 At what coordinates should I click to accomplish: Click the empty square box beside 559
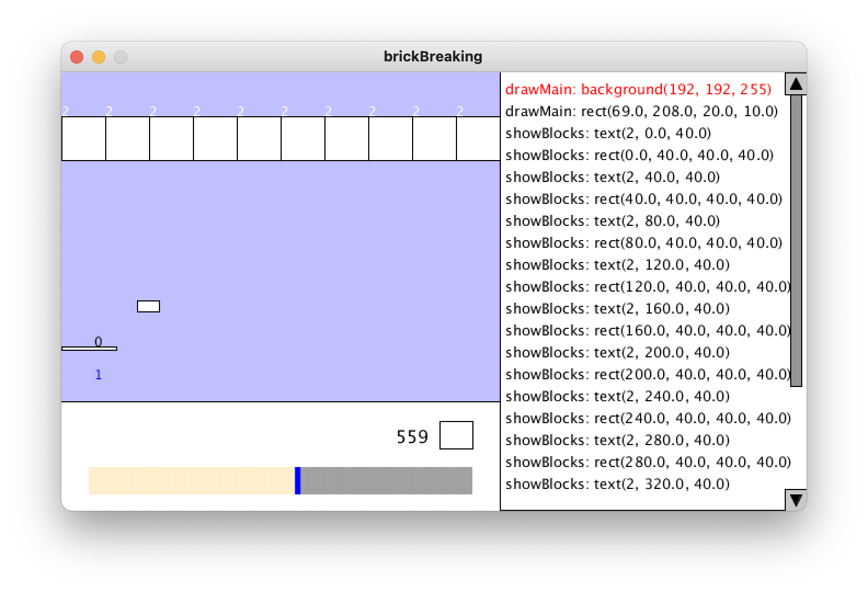[x=456, y=435]
